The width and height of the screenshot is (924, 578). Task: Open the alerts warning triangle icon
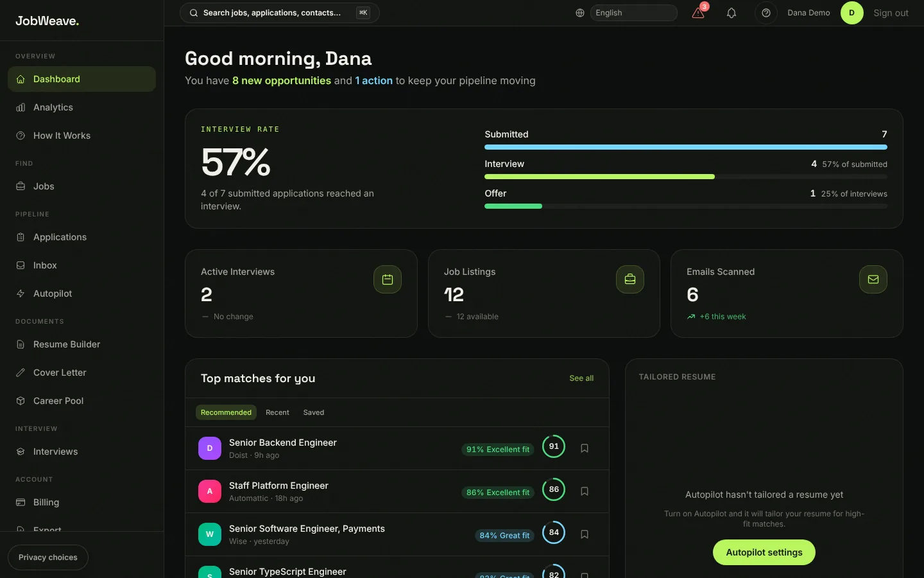coord(698,13)
